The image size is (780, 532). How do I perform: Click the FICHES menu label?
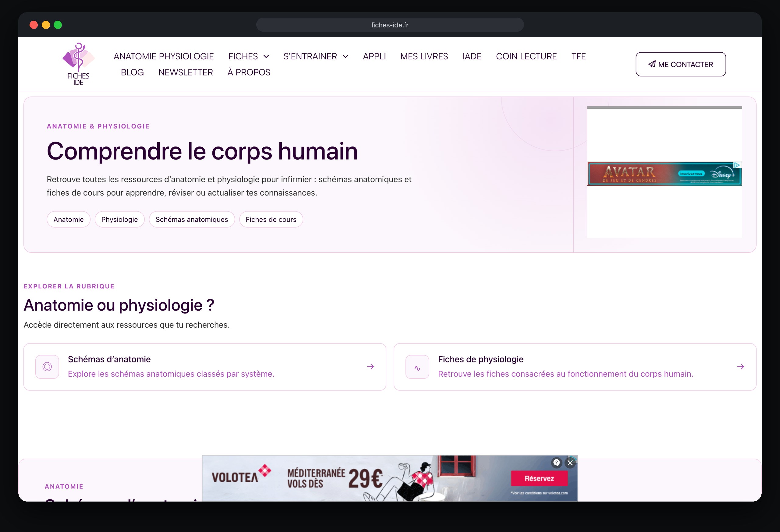coord(243,56)
